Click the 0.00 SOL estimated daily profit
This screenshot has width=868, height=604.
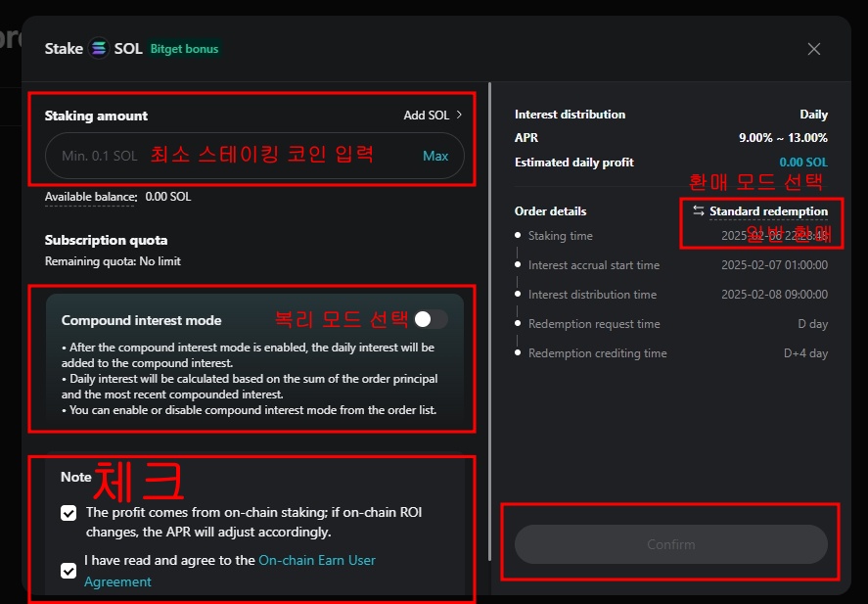click(x=803, y=163)
